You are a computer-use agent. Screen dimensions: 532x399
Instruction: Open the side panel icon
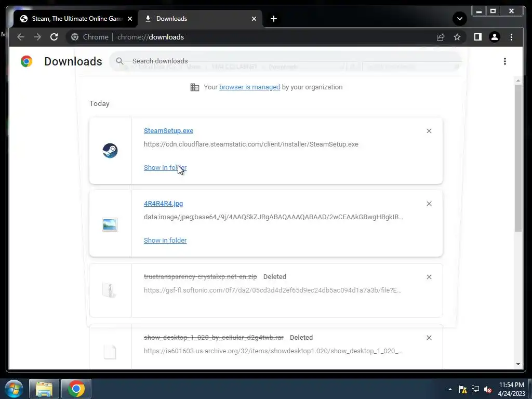pos(478,37)
